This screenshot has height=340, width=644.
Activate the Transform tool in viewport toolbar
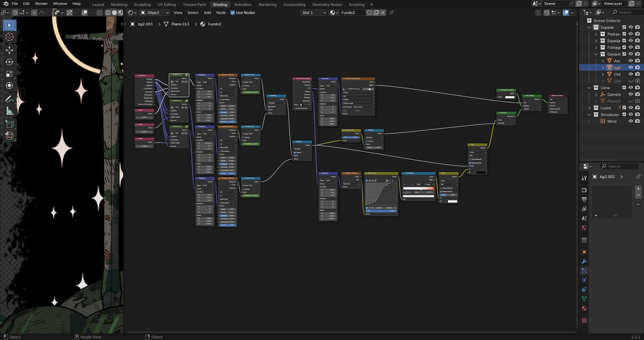[9, 86]
